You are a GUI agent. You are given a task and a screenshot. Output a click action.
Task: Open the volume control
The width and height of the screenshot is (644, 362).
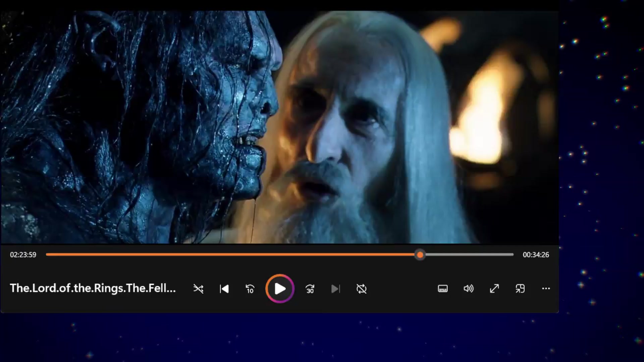(469, 289)
